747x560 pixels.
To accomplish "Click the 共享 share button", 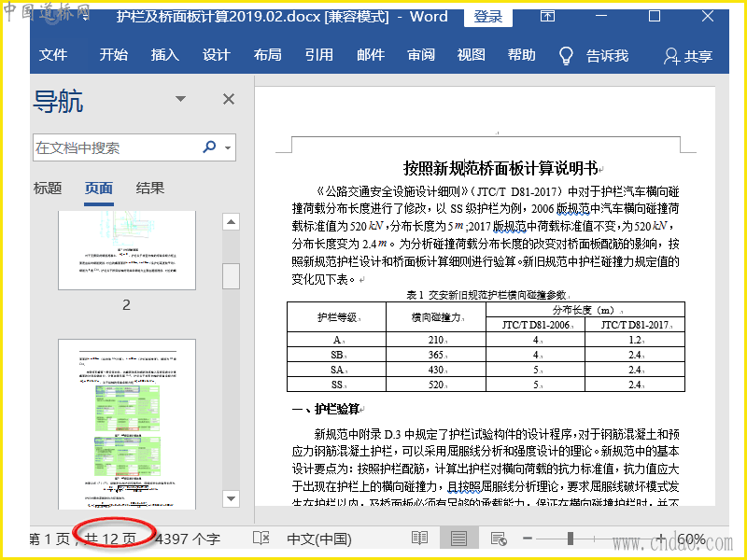I will (x=688, y=56).
